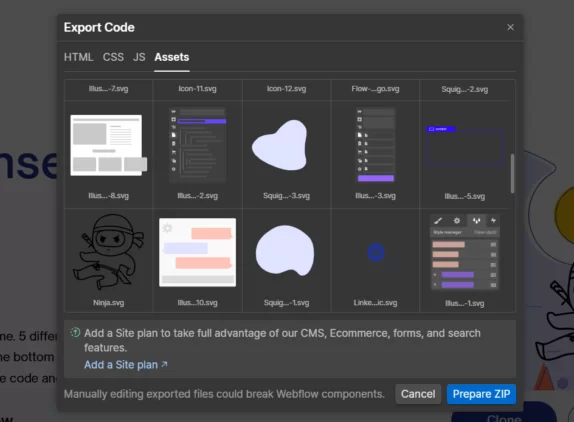This screenshot has width=574, height=422.
Task: Click the Illus...10.svg chat bubbles thumbnail
Action: click(198, 252)
